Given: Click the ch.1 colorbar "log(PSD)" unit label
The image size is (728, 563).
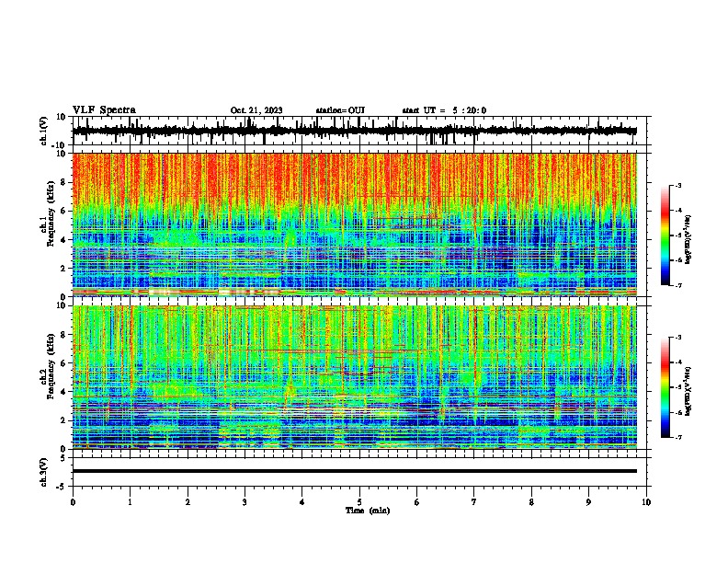Looking at the screenshot, I should (688, 239).
